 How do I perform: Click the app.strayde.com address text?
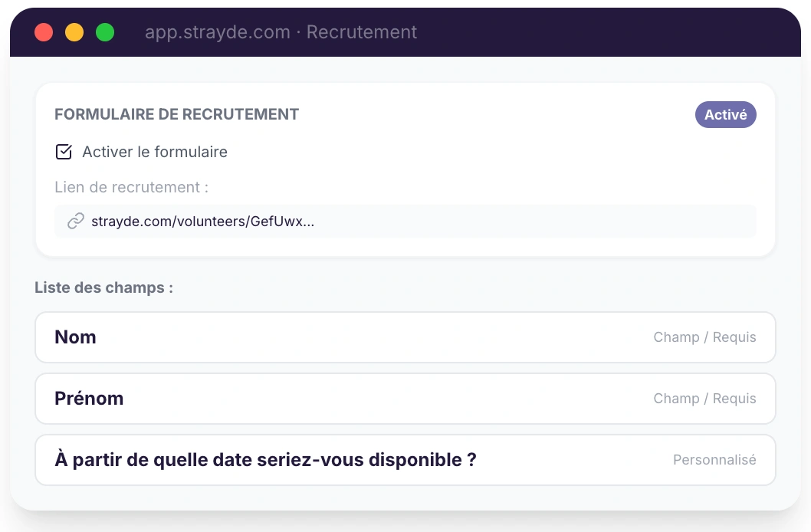[x=217, y=31]
